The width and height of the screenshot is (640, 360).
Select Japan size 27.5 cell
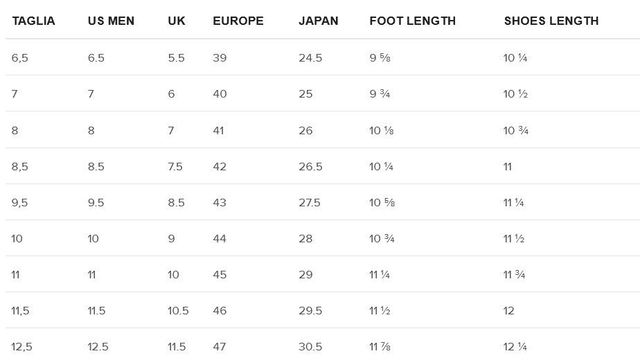click(309, 202)
